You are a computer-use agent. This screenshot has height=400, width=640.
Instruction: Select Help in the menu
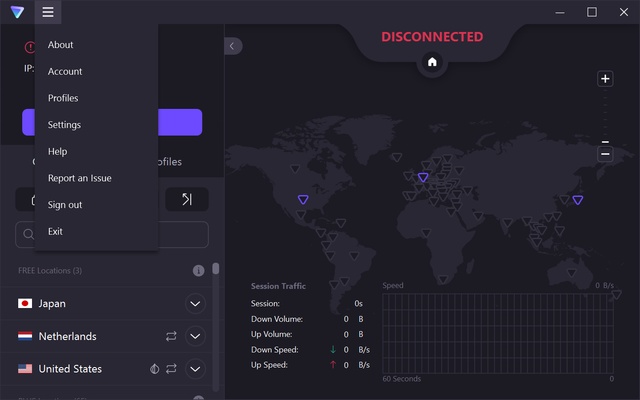pyautogui.click(x=58, y=151)
